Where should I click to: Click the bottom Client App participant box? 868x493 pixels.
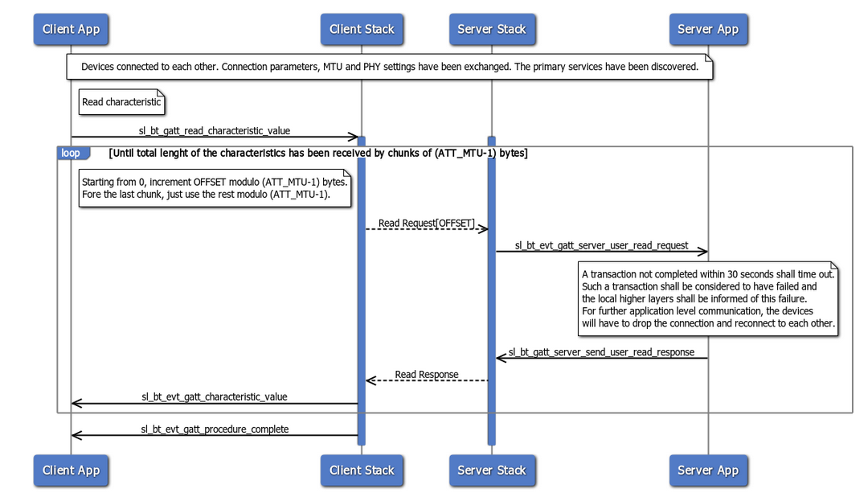71,470
